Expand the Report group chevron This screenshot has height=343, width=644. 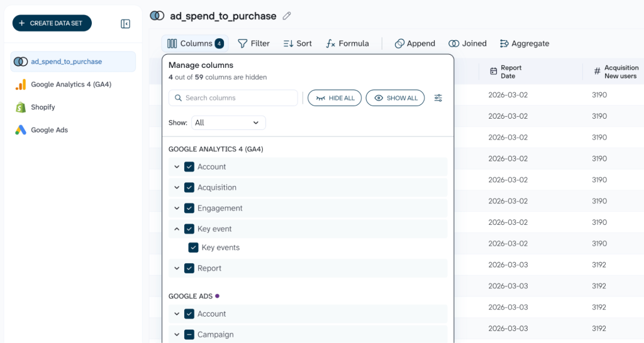tap(177, 268)
